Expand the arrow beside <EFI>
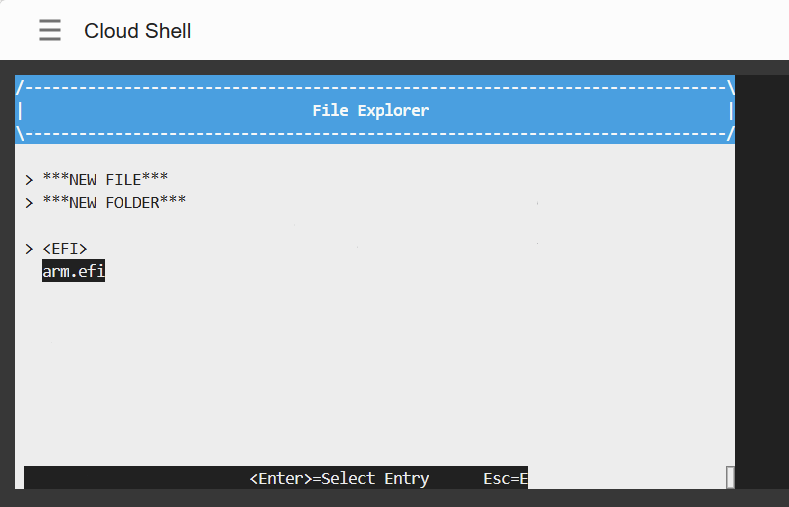 pyautogui.click(x=29, y=248)
